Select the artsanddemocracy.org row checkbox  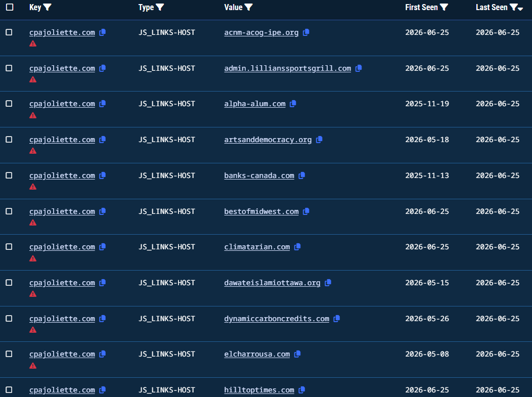(x=9, y=140)
